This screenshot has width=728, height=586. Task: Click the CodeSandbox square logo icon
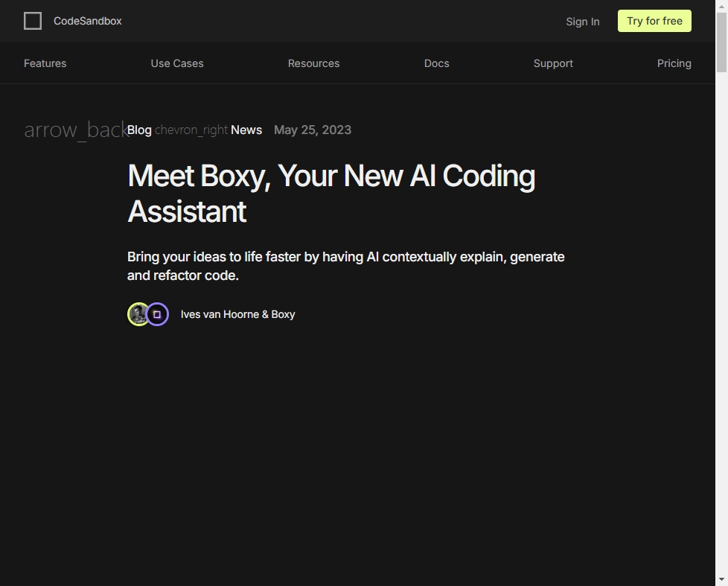(x=33, y=21)
